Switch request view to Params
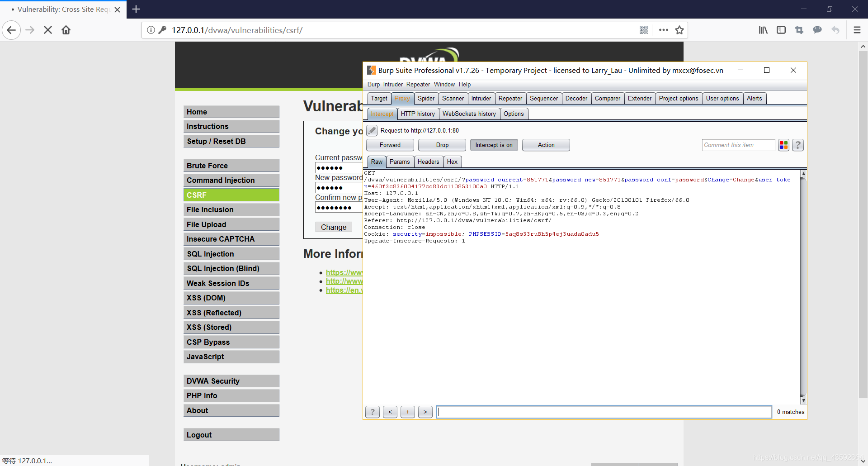This screenshot has width=868, height=466. [x=400, y=162]
